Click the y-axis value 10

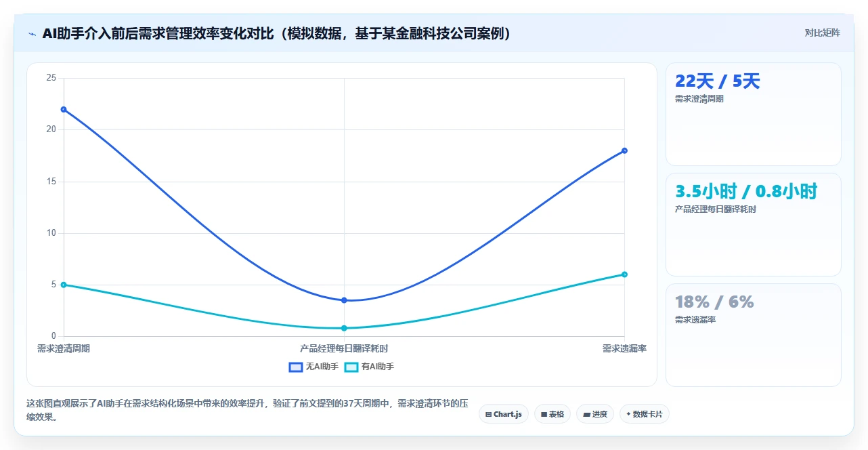coord(51,233)
